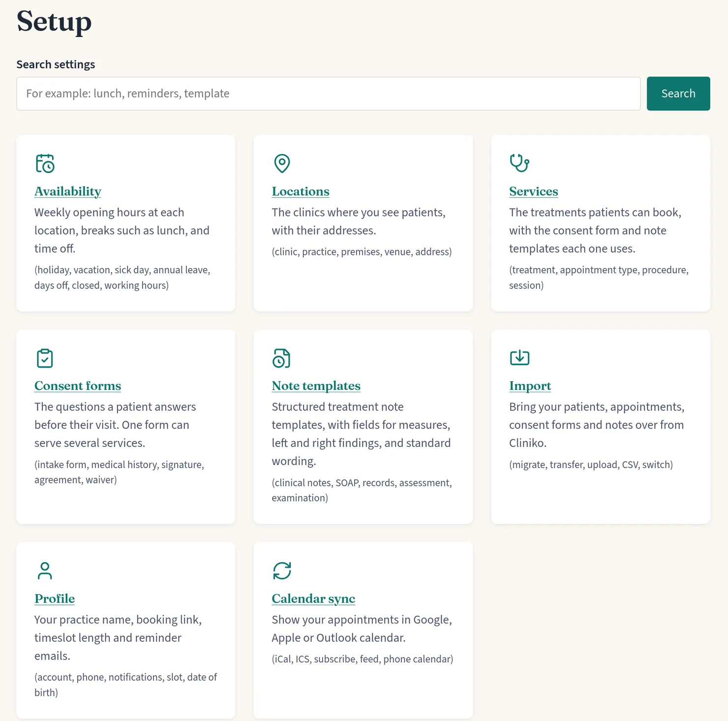The image size is (728, 721).
Task: Click the Locations map pin icon
Action: pos(282,163)
